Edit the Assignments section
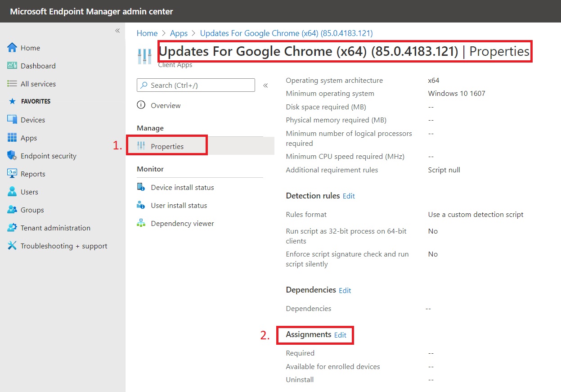561x392 pixels. [x=340, y=335]
